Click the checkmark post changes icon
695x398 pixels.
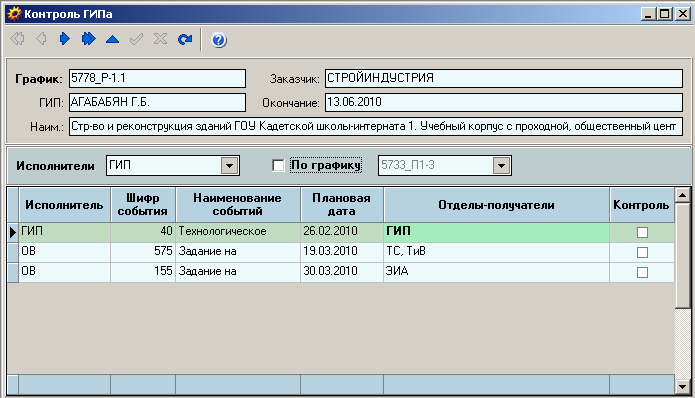(136, 39)
